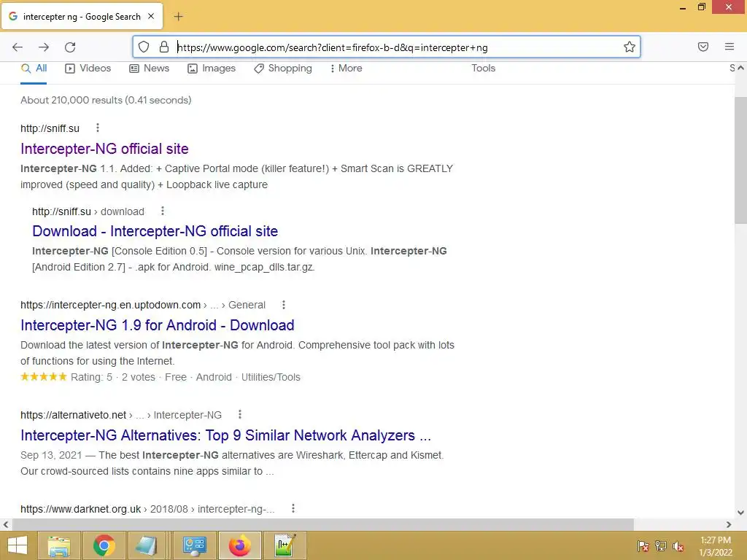Switch to the All results tab
Screen dimensions: 747x560
point(34,69)
